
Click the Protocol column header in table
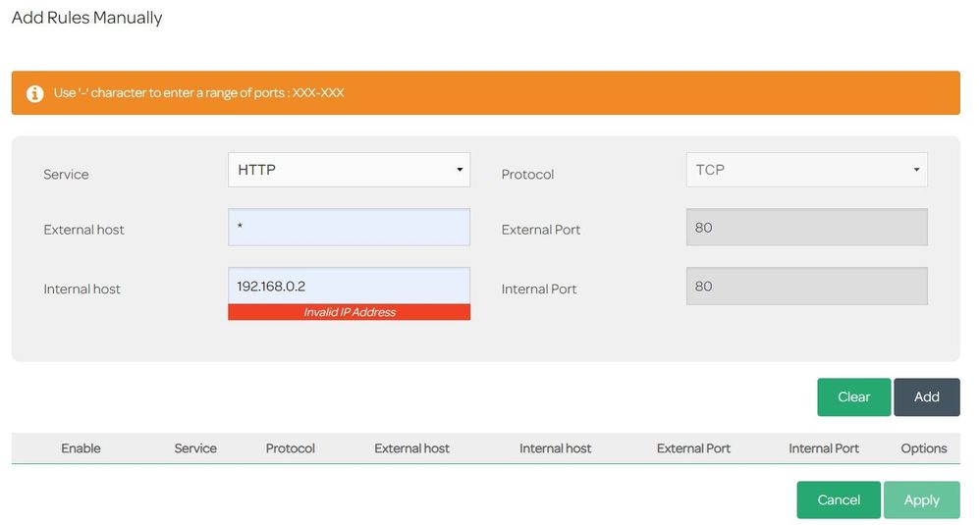(x=291, y=448)
